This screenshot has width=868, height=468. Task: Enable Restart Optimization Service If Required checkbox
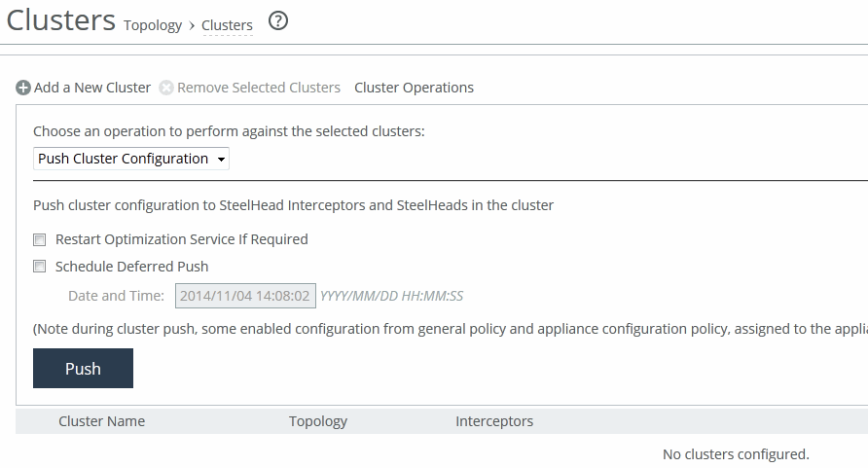40,239
